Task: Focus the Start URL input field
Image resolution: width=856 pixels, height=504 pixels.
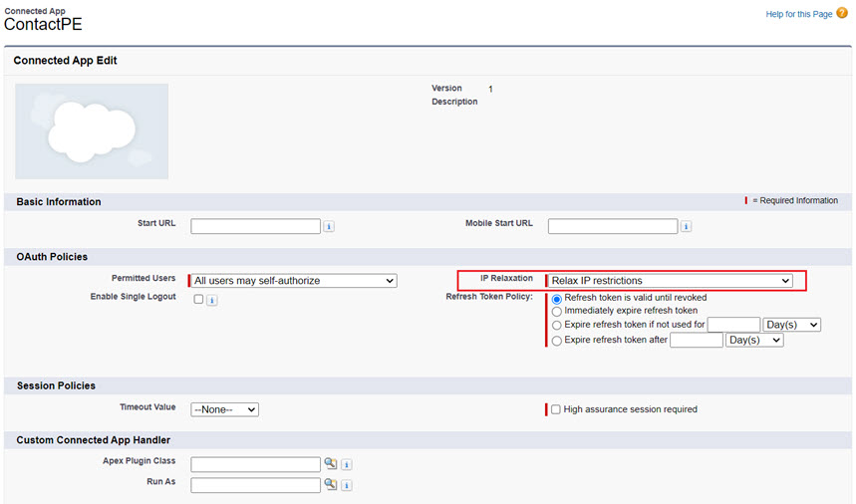Action: [255, 226]
